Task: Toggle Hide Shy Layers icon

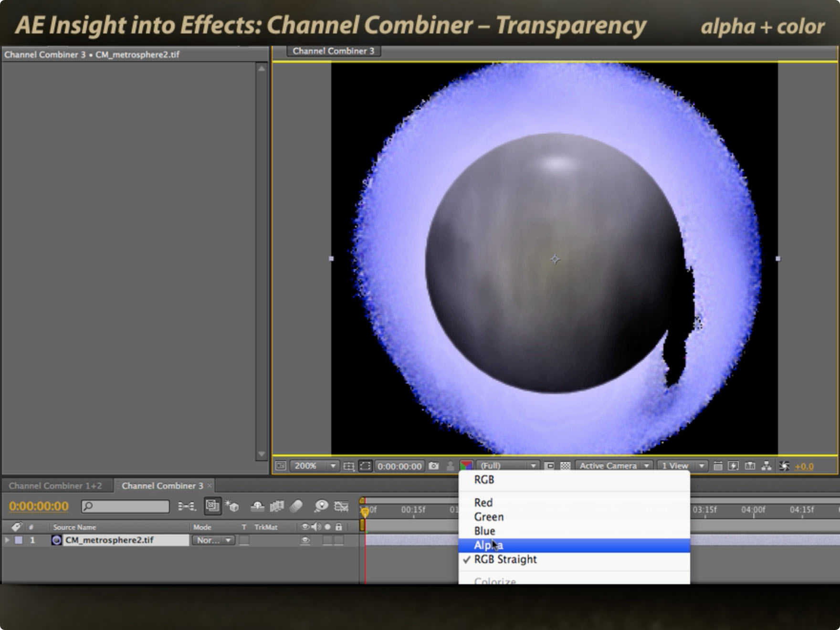Action: 257,506
